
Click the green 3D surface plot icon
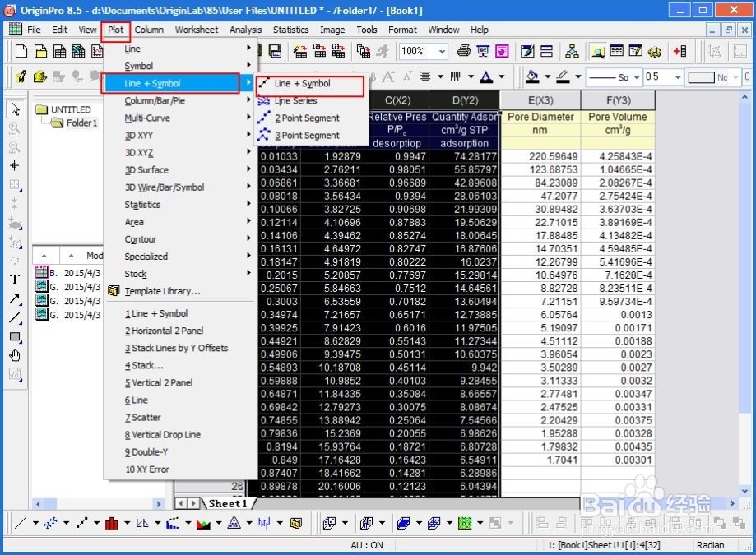pyautogui.click(x=465, y=523)
